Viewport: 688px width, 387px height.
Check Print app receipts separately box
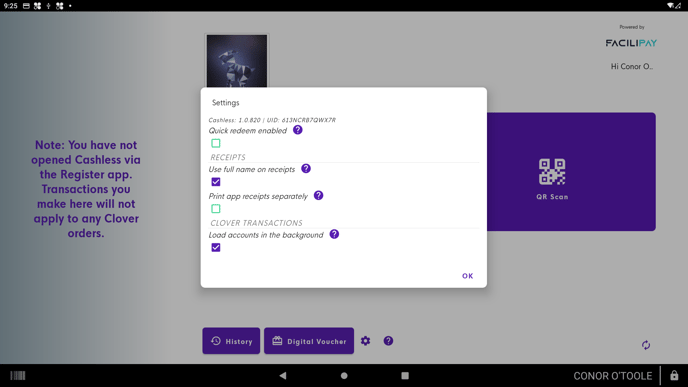point(216,208)
